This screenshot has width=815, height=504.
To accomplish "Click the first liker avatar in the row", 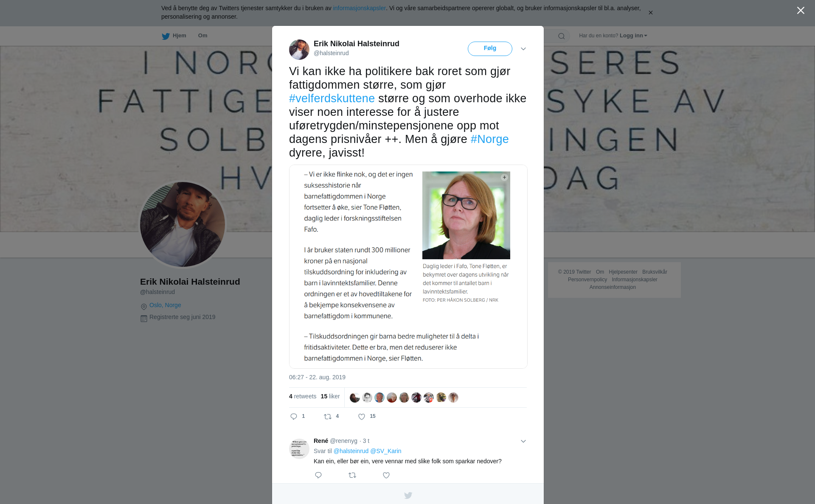I will coord(355,398).
